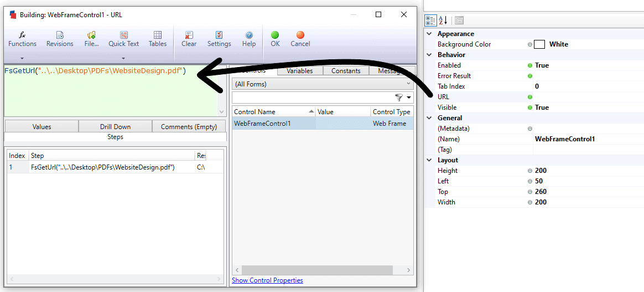
Task: Select the Steps tab
Action: coord(115,137)
